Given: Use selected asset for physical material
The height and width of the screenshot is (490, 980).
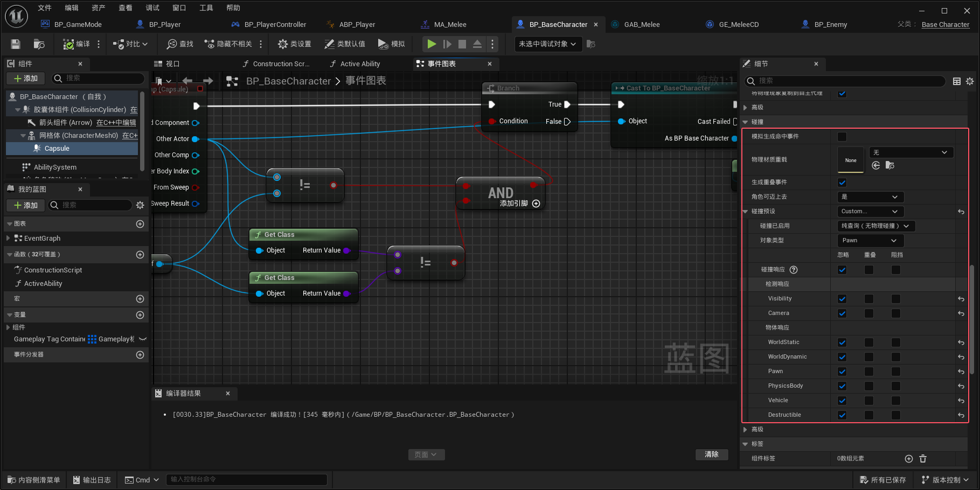Looking at the screenshot, I should (x=876, y=165).
